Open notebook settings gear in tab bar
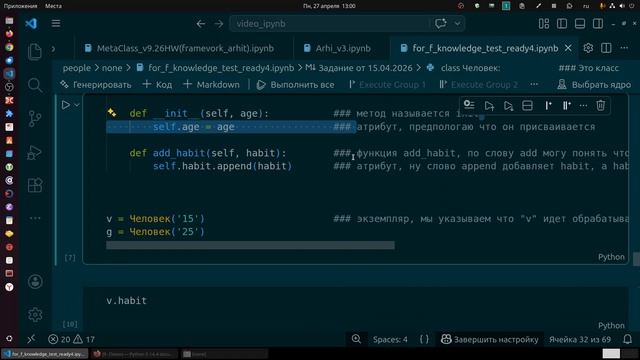 pyautogui.click(x=588, y=48)
